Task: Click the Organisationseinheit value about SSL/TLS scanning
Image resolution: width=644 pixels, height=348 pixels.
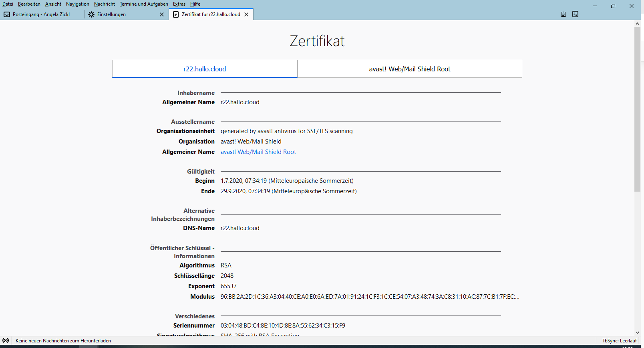Action: click(287, 131)
